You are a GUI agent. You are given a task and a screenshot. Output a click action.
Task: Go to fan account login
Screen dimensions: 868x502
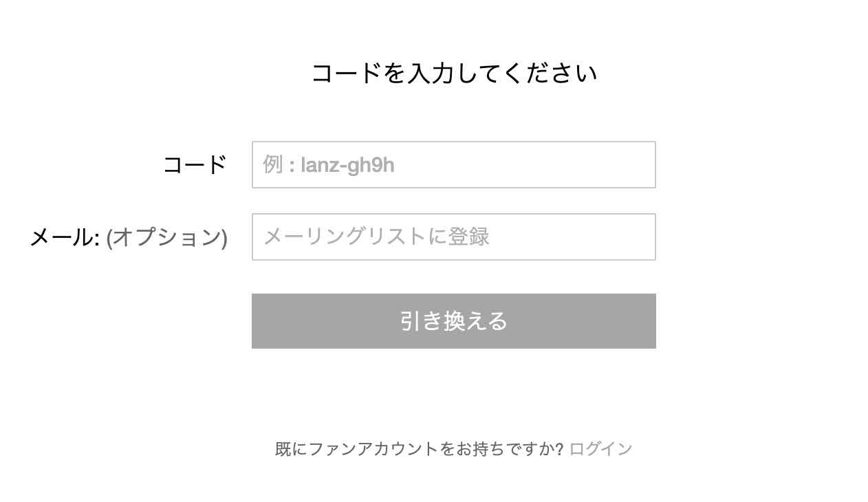(600, 449)
